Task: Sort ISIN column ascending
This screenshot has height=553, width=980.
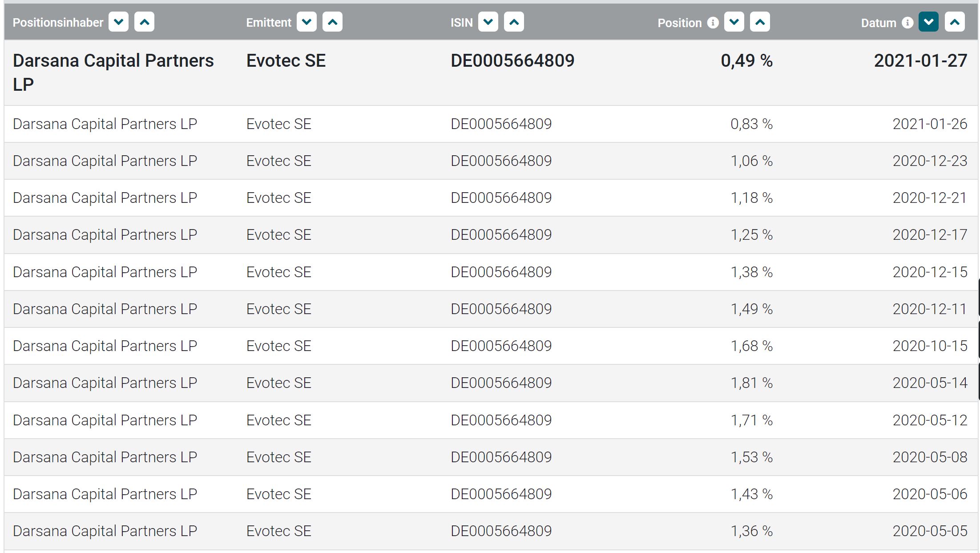Action: coord(514,21)
